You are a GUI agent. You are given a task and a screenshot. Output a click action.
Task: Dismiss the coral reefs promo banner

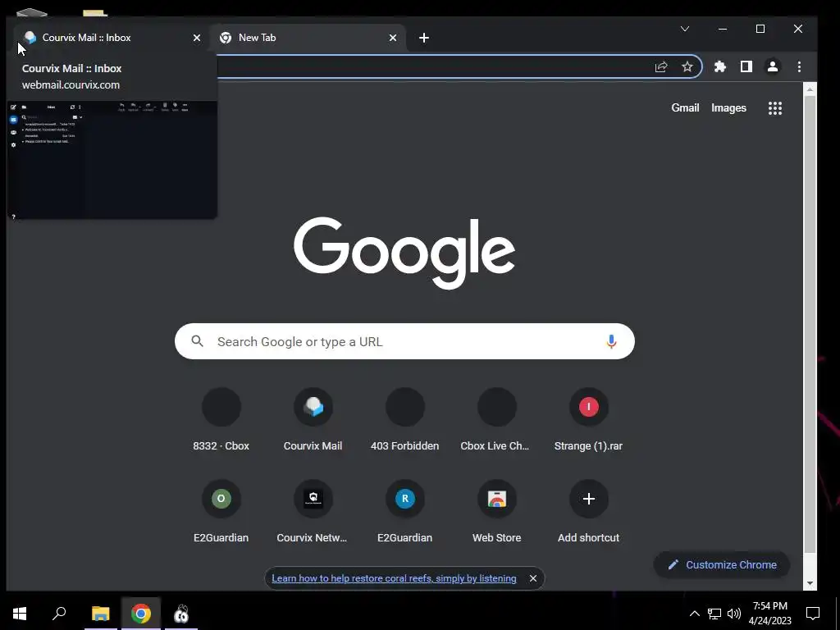point(533,578)
